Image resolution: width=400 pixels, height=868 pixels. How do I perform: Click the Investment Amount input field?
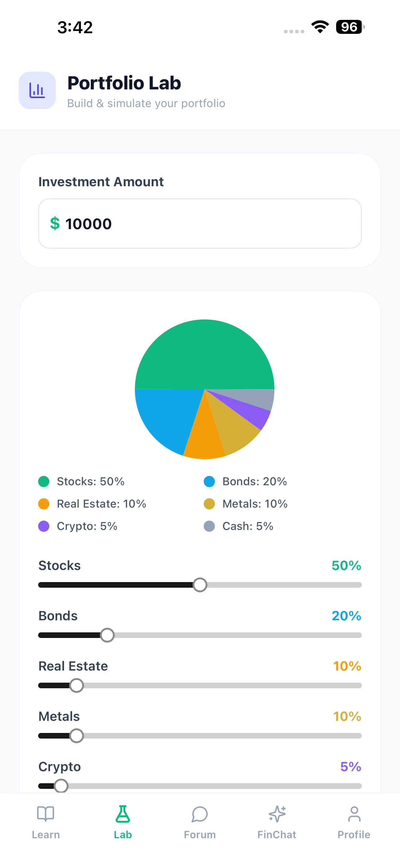200,224
